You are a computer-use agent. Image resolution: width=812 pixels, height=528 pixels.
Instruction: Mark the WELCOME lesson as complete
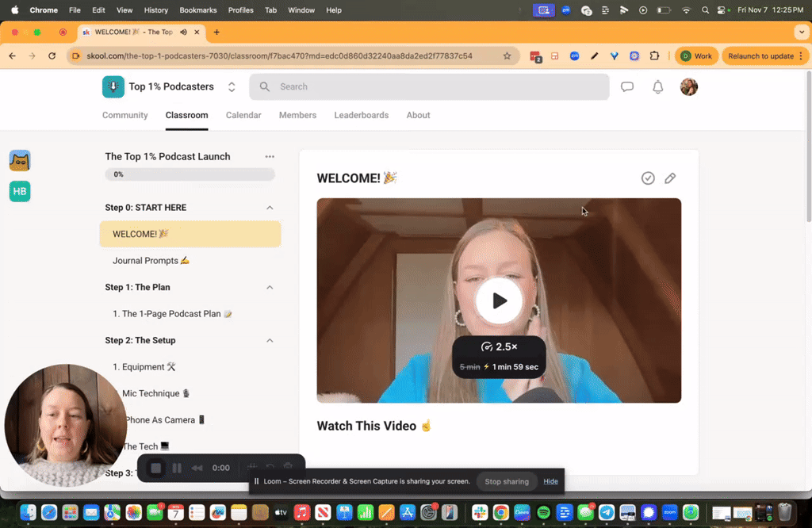click(x=648, y=178)
